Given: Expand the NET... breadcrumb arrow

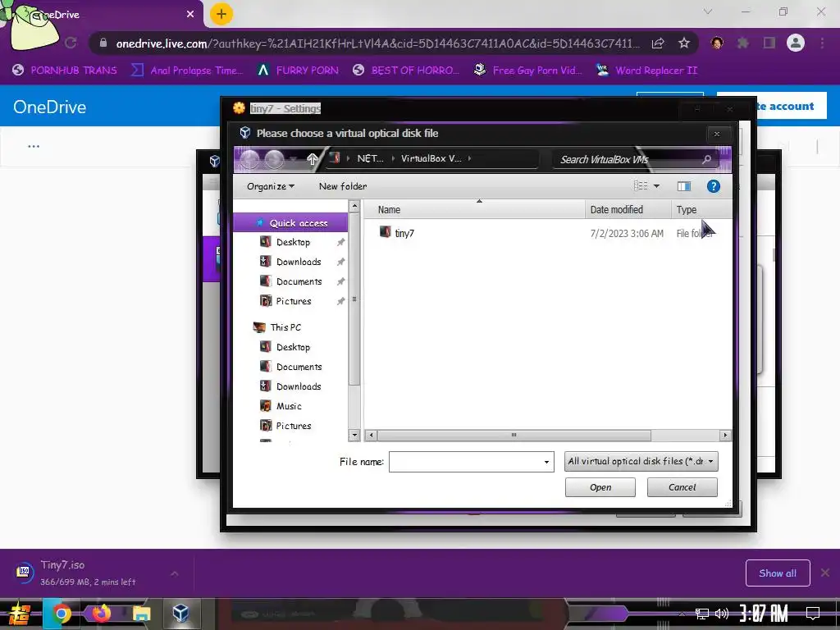Looking at the screenshot, I should 393,158.
